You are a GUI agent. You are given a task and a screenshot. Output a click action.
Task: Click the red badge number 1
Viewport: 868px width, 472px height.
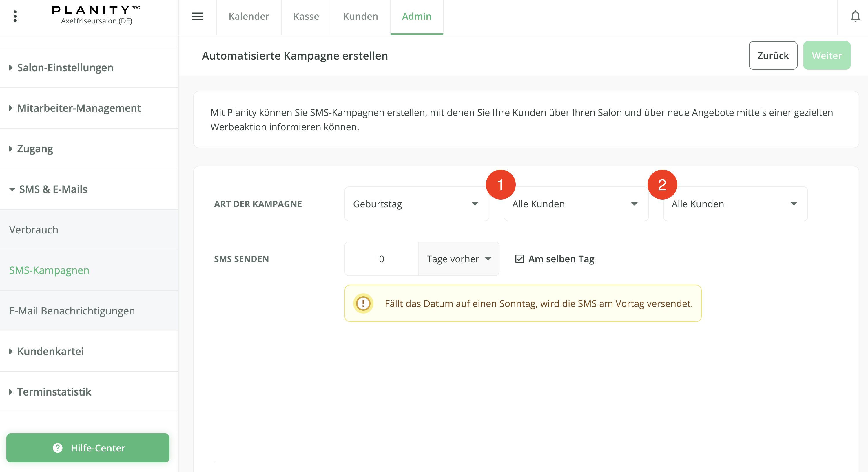coord(500,185)
